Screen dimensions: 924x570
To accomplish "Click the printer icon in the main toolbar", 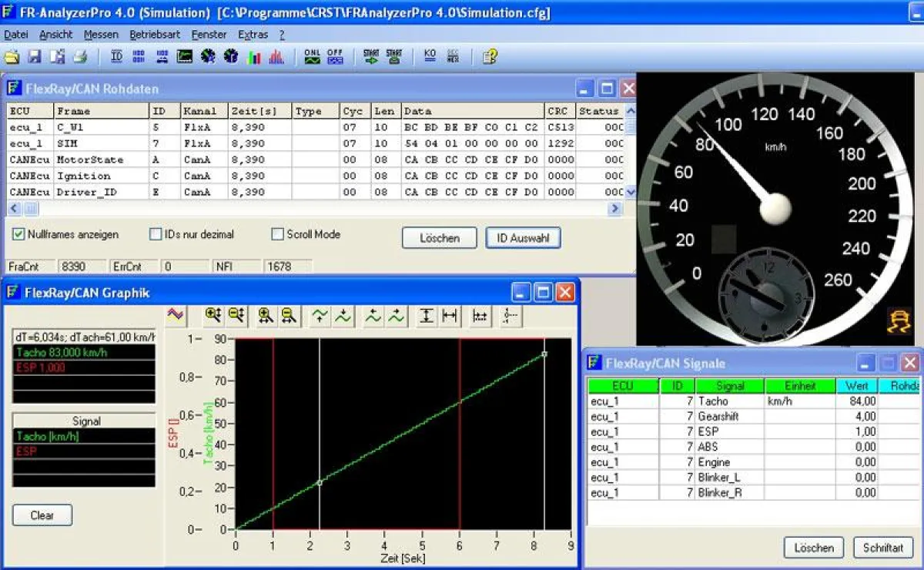I will 80,56.
